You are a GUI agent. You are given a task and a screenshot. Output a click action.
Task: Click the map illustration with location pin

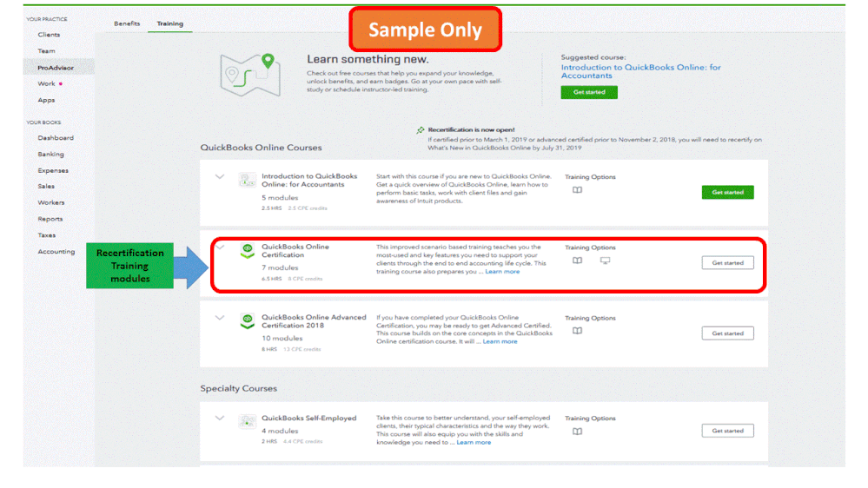[250, 75]
